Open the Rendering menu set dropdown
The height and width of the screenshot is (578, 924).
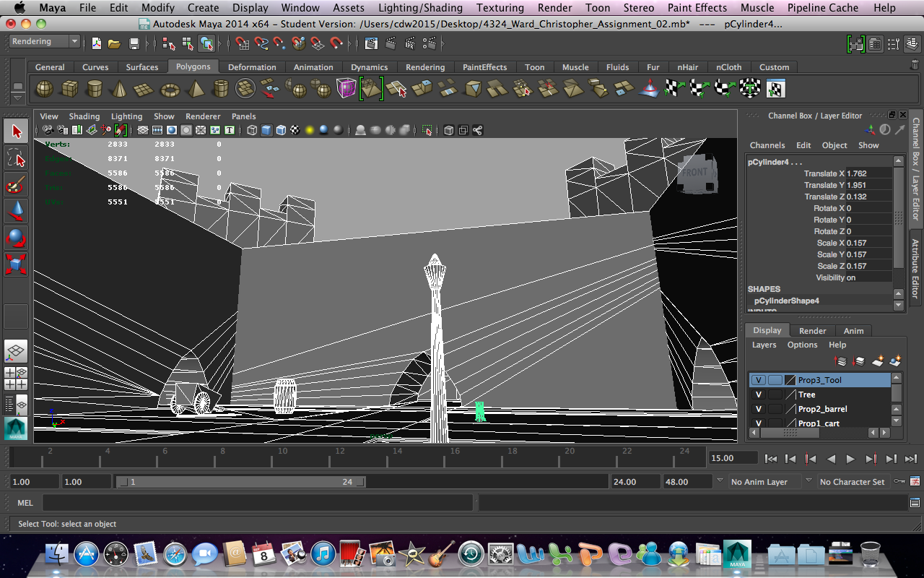click(45, 42)
